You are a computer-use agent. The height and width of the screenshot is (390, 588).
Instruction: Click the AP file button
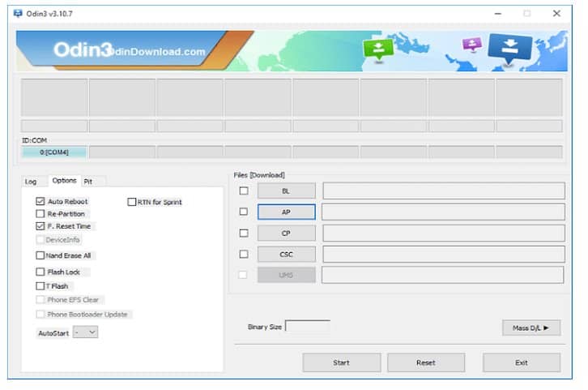287,212
